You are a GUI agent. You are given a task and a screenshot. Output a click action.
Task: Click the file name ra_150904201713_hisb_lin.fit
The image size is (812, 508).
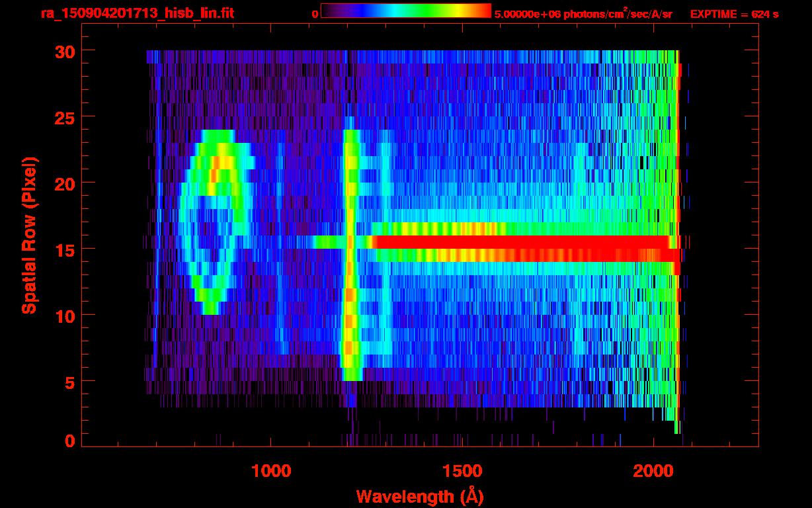(137, 13)
